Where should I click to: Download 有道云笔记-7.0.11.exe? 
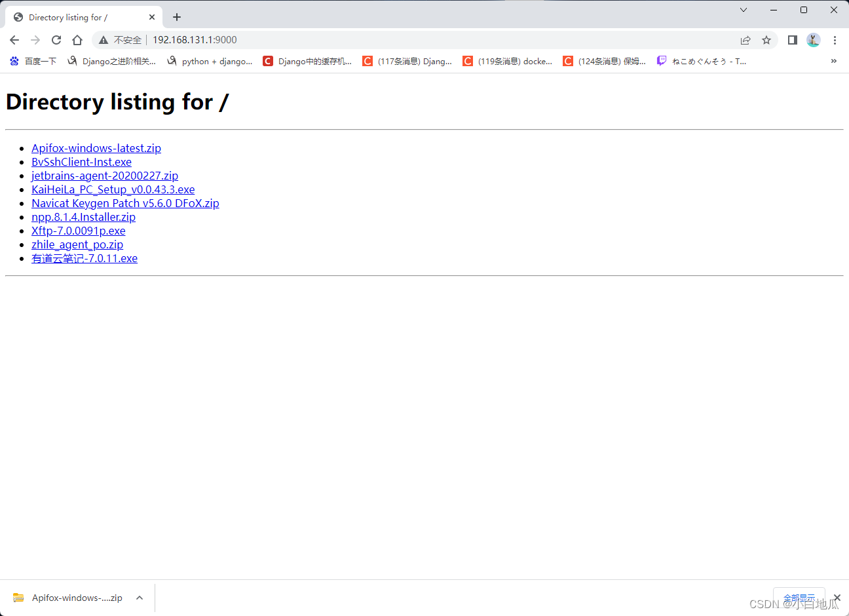coord(85,258)
